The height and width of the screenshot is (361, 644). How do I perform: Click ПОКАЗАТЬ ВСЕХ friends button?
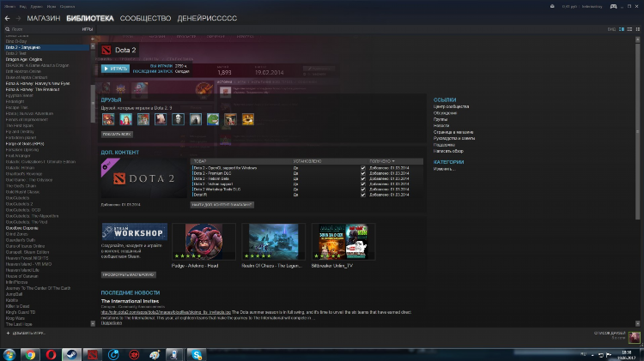pyautogui.click(x=117, y=134)
